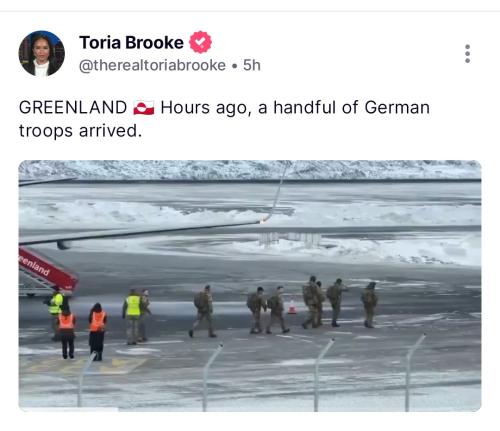Open the 5h post timestamp
500x431 pixels.
pos(252,65)
